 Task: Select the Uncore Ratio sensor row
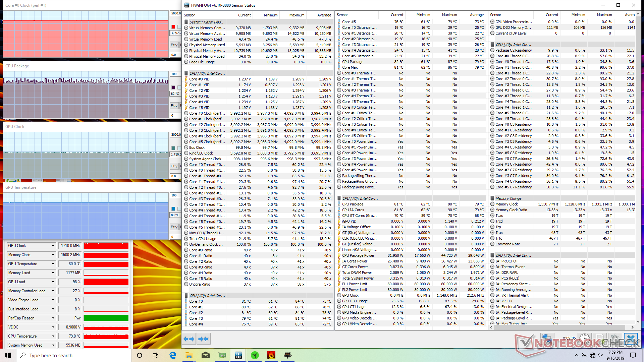pyautogui.click(x=258, y=284)
